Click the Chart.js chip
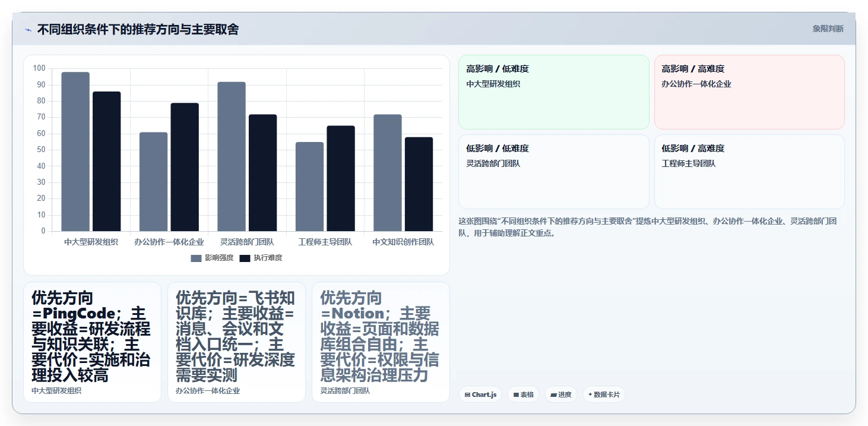Viewport: 868px width, 426px height. (x=480, y=395)
